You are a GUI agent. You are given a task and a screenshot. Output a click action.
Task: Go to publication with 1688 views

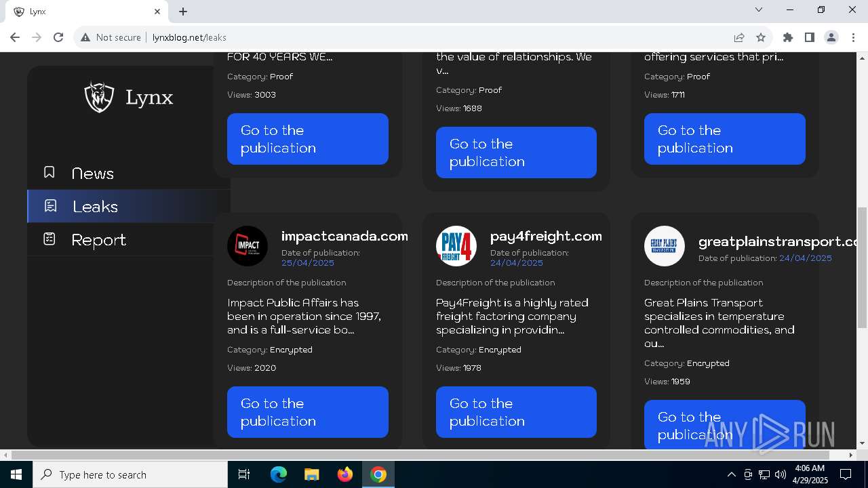pyautogui.click(x=516, y=152)
